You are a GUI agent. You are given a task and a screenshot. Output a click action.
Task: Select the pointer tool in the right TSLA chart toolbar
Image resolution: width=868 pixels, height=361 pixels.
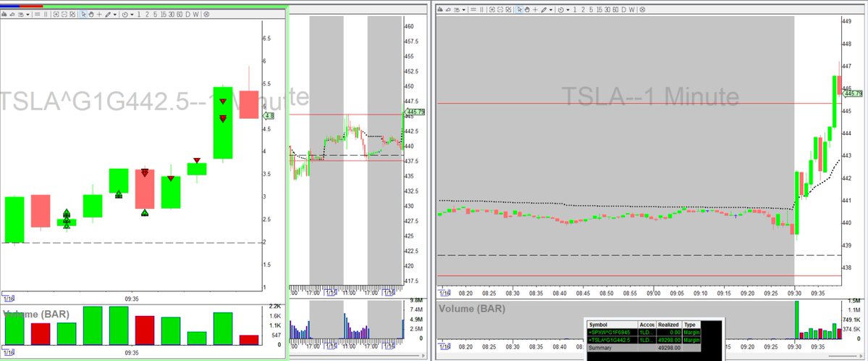pos(520,9)
